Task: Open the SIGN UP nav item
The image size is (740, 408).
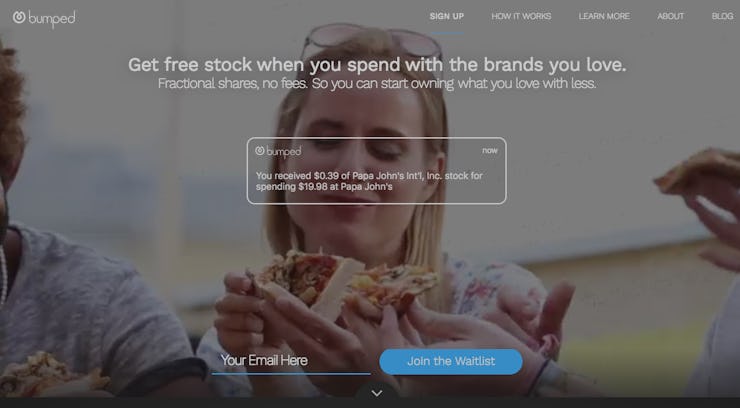Action: click(x=447, y=17)
